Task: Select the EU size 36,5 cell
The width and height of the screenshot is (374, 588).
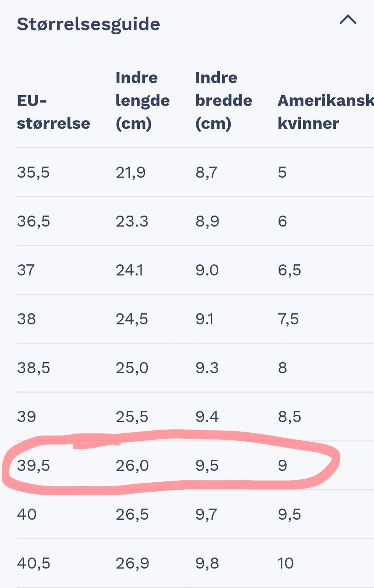Action: (34, 221)
